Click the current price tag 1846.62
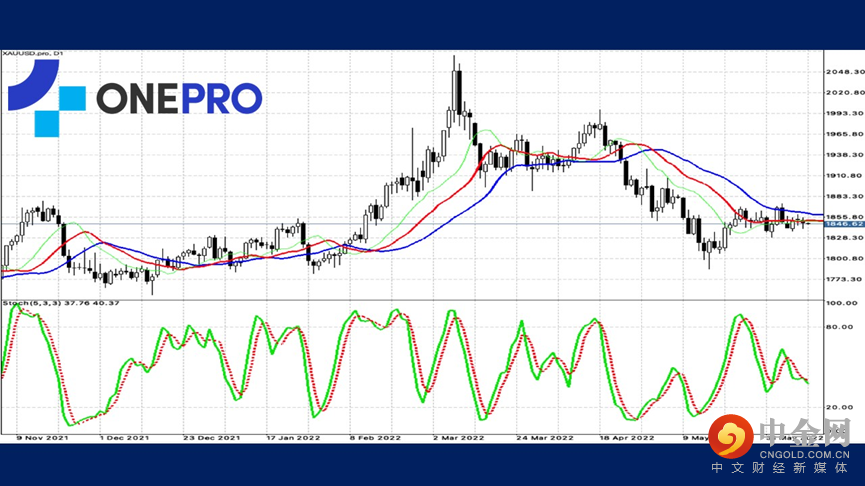Image resolution: width=865 pixels, height=486 pixels. tap(844, 224)
